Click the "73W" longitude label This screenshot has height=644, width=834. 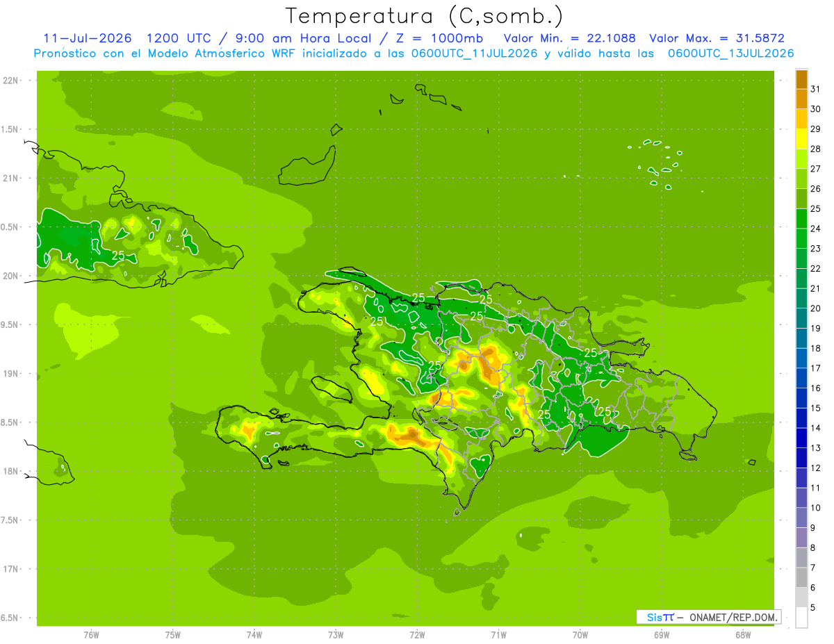336,635
